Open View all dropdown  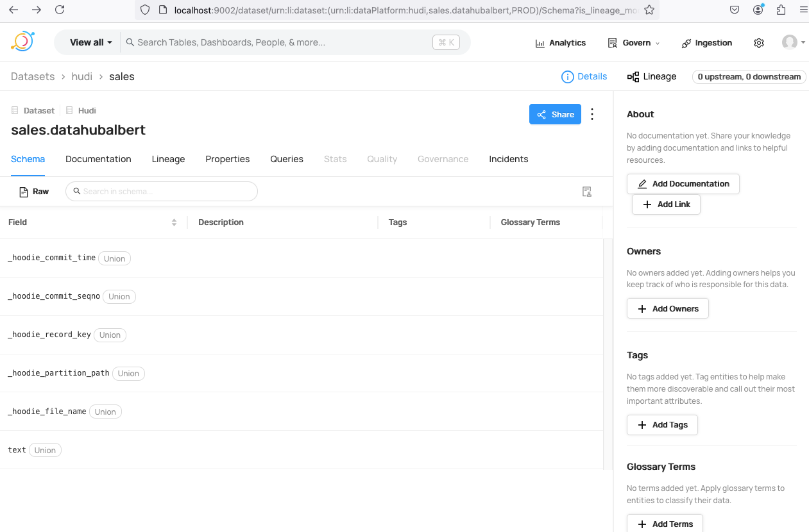[x=90, y=42]
